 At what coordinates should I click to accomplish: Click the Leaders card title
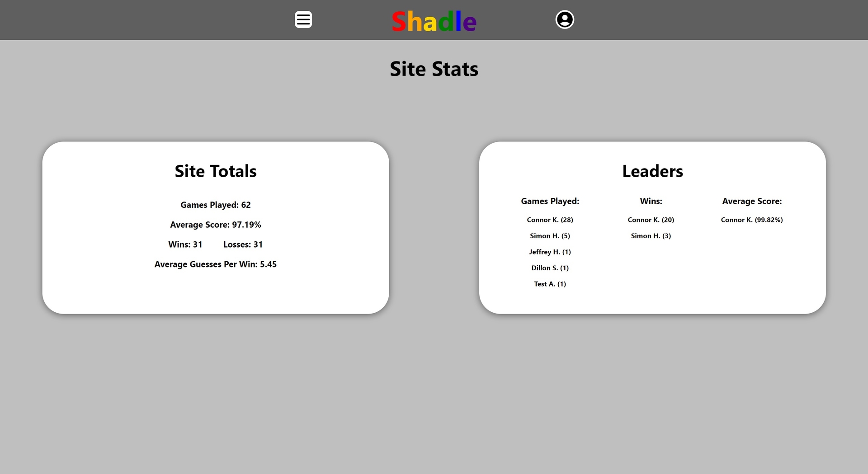tap(652, 171)
